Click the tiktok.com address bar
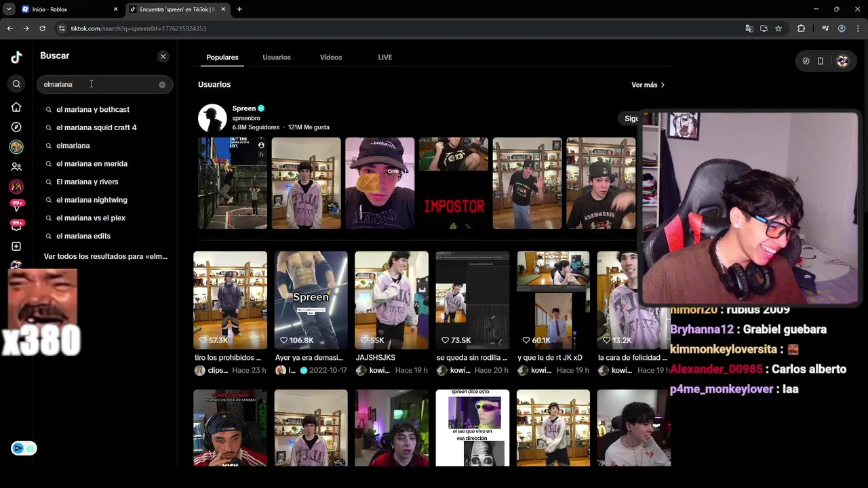Image resolution: width=868 pixels, height=488 pixels. 400,28
